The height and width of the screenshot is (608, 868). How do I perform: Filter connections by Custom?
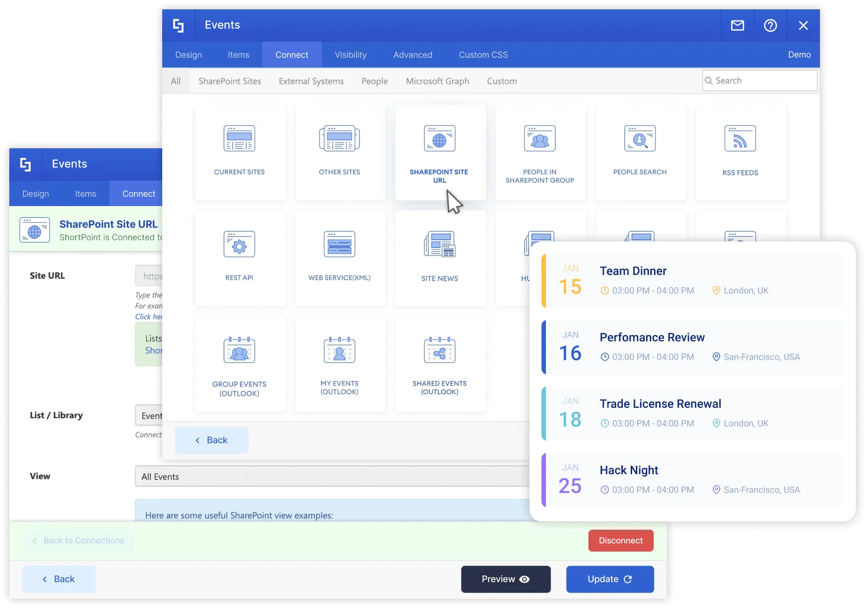(x=502, y=81)
